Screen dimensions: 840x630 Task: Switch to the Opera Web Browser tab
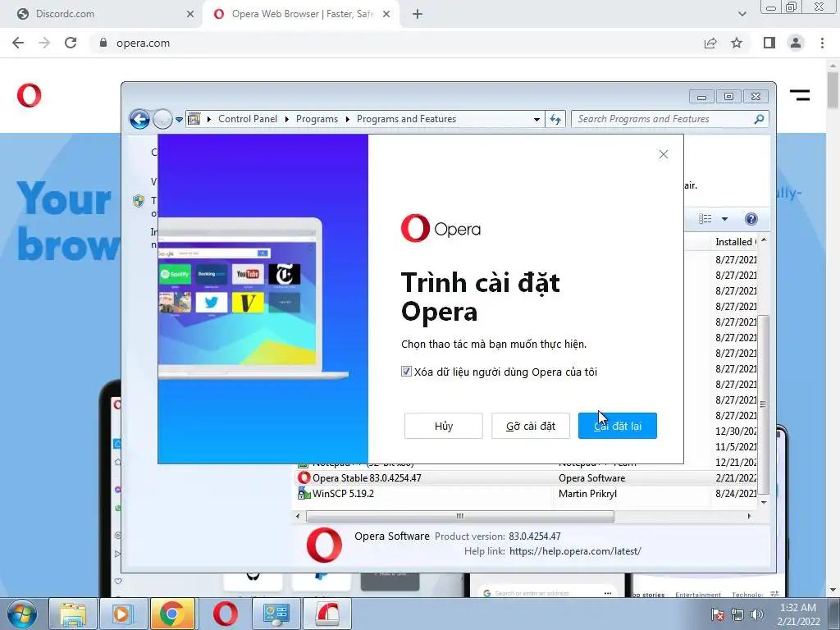pos(302,14)
